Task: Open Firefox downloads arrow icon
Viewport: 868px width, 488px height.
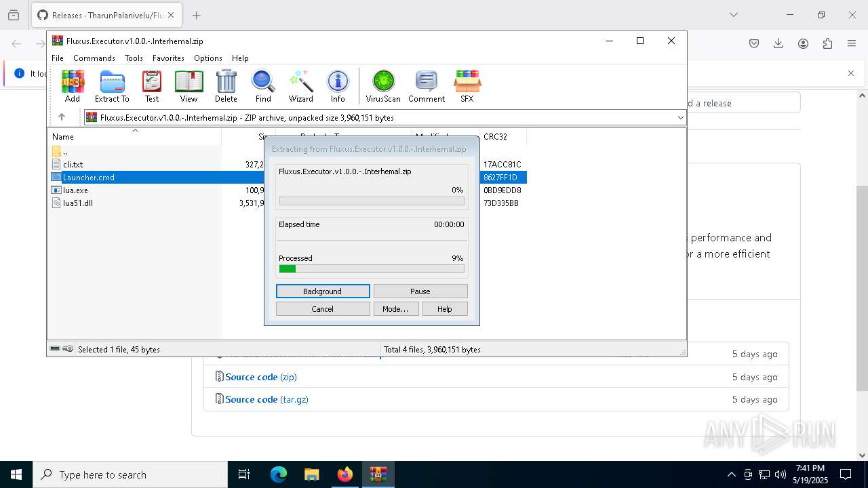Action: click(x=778, y=43)
